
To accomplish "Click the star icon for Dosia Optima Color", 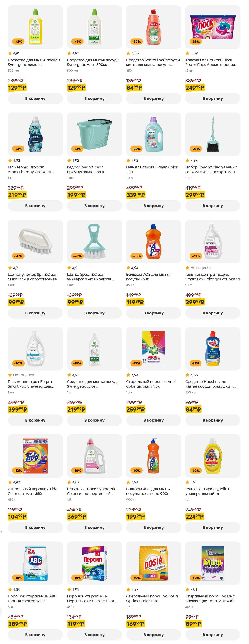I will (128, 590).
